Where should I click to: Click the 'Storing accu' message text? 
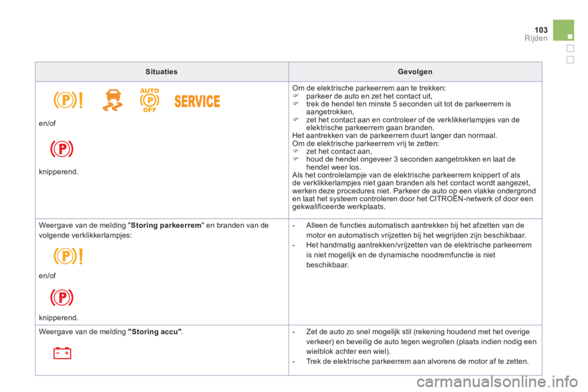[110, 332]
